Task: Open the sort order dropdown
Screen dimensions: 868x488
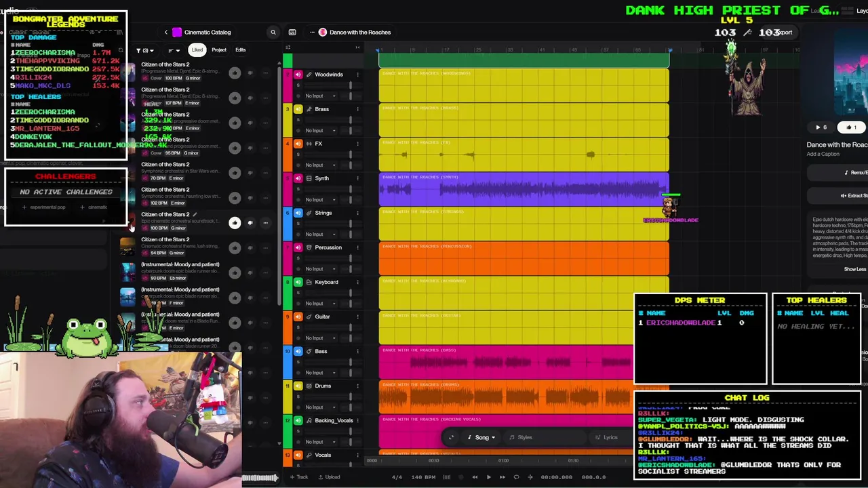Action: [x=174, y=50]
